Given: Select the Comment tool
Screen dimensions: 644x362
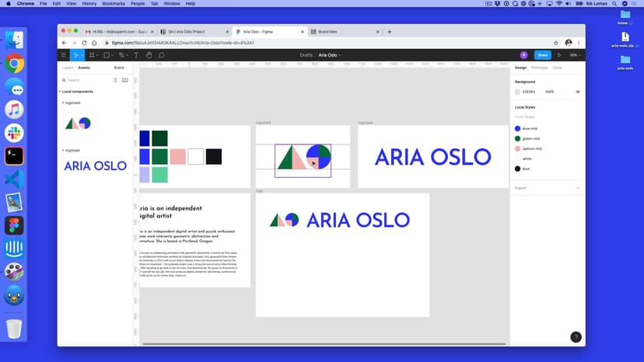Looking at the screenshot, I should pyautogui.click(x=162, y=55).
